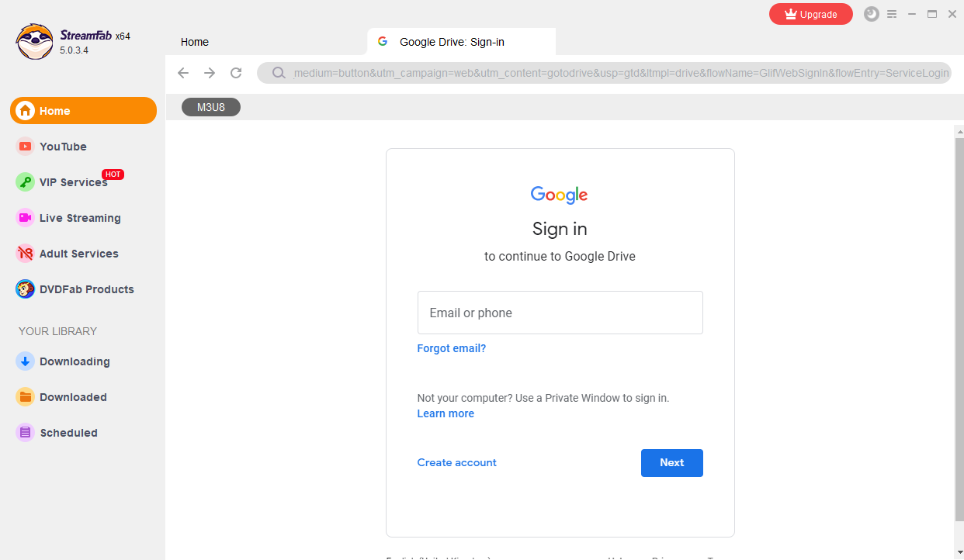Image resolution: width=964 pixels, height=560 pixels.
Task: Click the Create account link
Action: [x=457, y=462]
